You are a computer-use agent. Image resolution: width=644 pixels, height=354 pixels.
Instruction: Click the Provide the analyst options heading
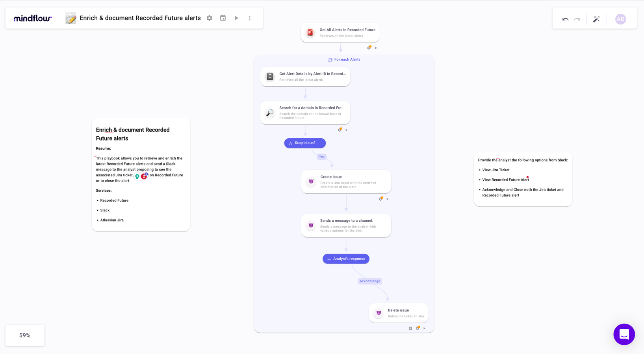(x=523, y=160)
